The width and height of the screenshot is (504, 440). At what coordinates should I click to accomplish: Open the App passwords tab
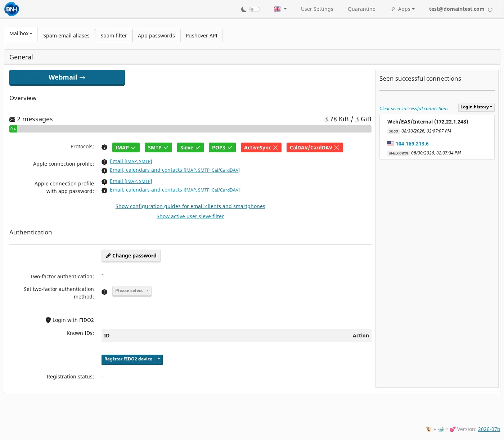[x=156, y=36]
